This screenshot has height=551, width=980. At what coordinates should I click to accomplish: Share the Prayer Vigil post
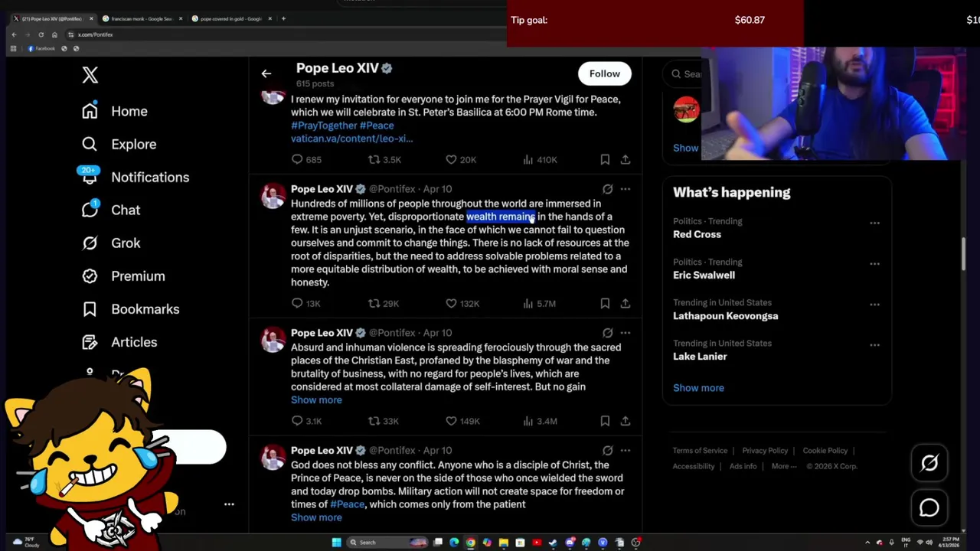tap(626, 159)
